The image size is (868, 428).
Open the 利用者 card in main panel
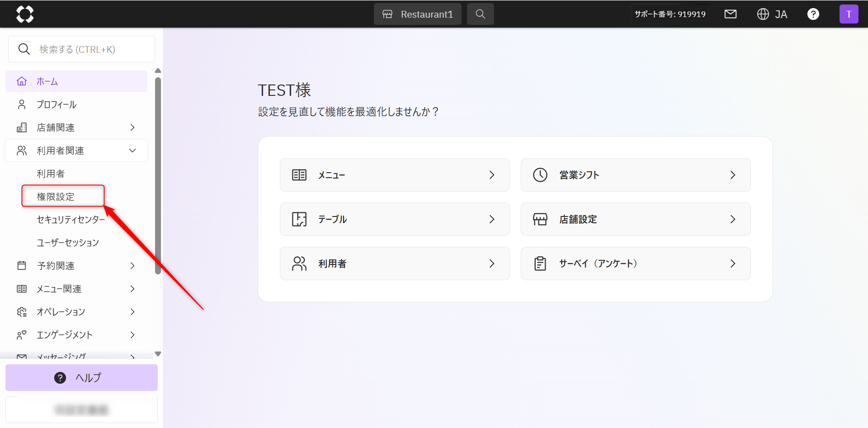(395, 263)
